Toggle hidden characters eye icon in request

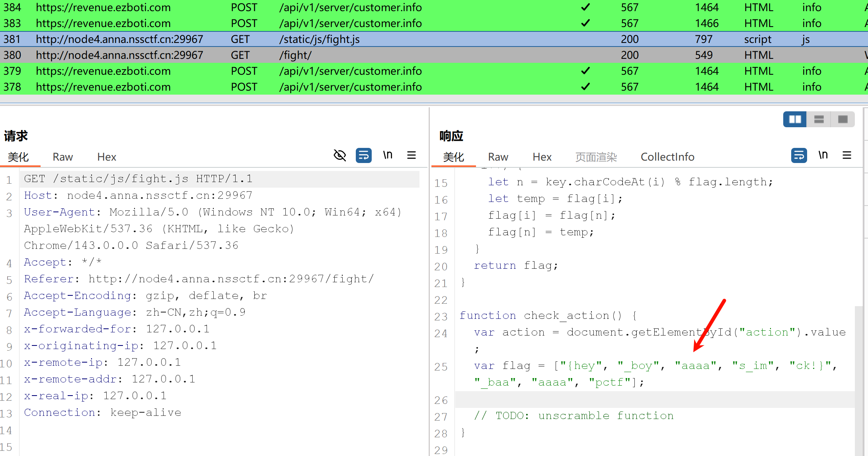tap(339, 155)
